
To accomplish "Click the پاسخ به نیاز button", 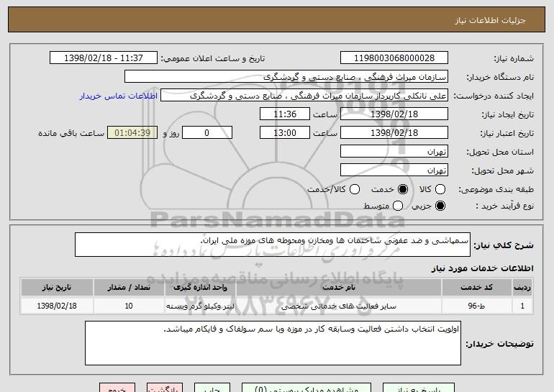I will (419, 388).
